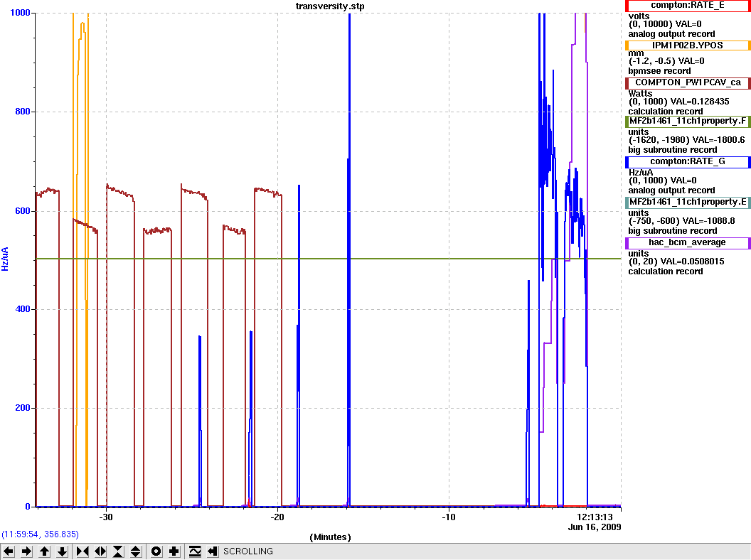This screenshot has height=560, width=751.
Task: Click the pan down arrow button
Action: point(62,551)
